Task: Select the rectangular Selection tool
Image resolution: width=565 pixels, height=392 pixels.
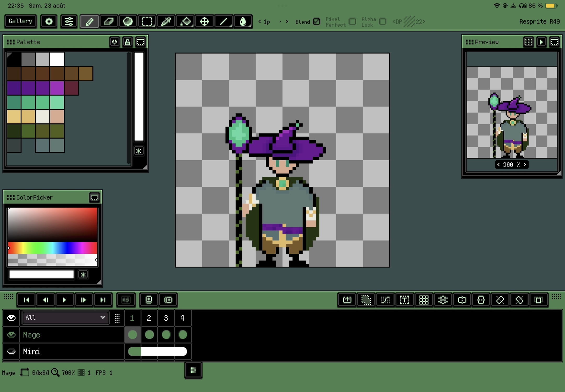Action: (147, 21)
